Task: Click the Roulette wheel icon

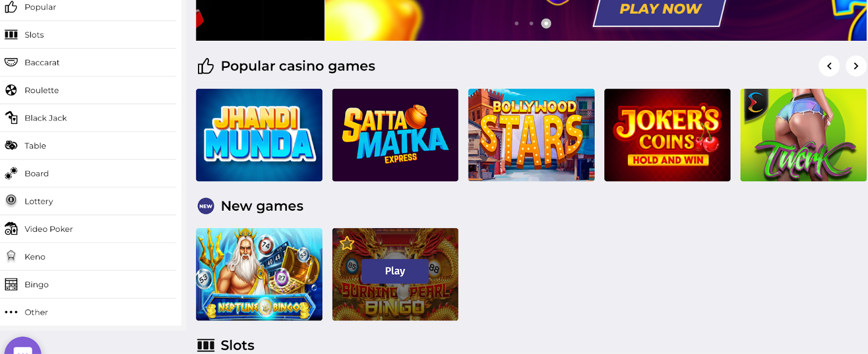Action: coord(11,90)
